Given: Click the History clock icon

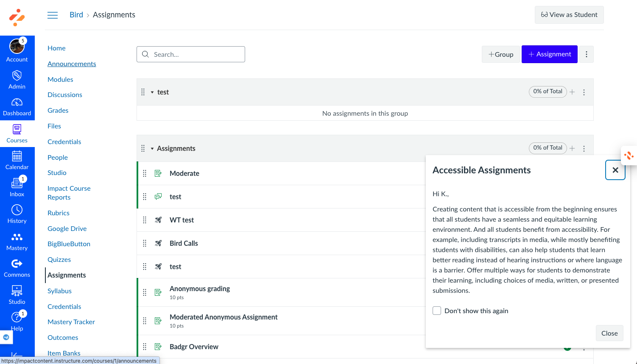Looking at the screenshot, I should pos(17,210).
